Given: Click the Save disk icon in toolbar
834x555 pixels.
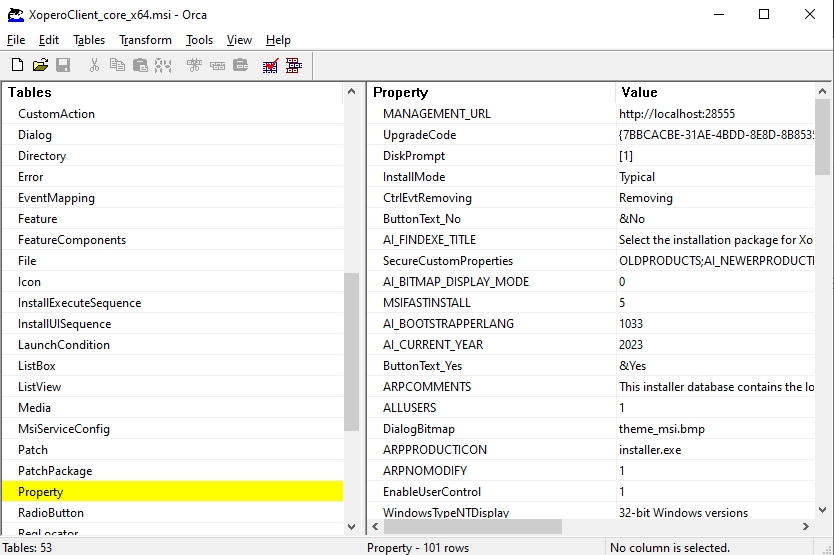Looking at the screenshot, I should point(63,66).
